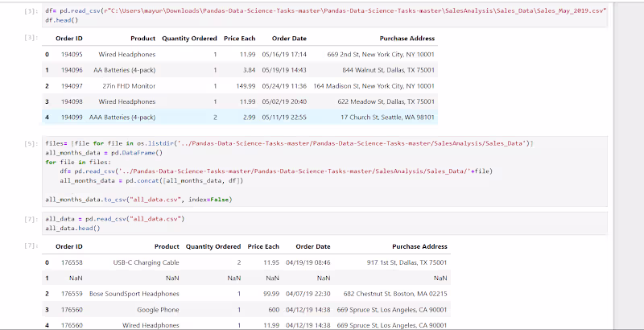The width and height of the screenshot is (644, 330).
Task: Click the price cell 99.99
Action: (x=271, y=294)
